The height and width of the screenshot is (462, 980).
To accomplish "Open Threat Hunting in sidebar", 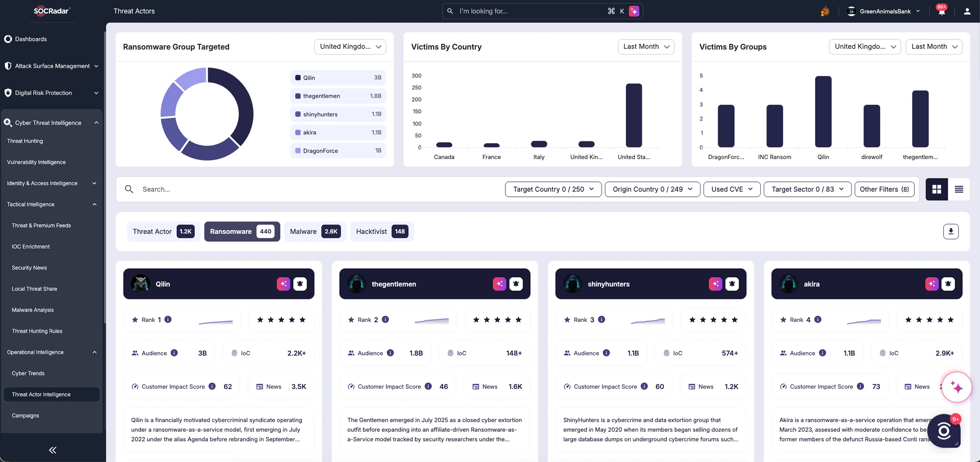I will [x=25, y=141].
